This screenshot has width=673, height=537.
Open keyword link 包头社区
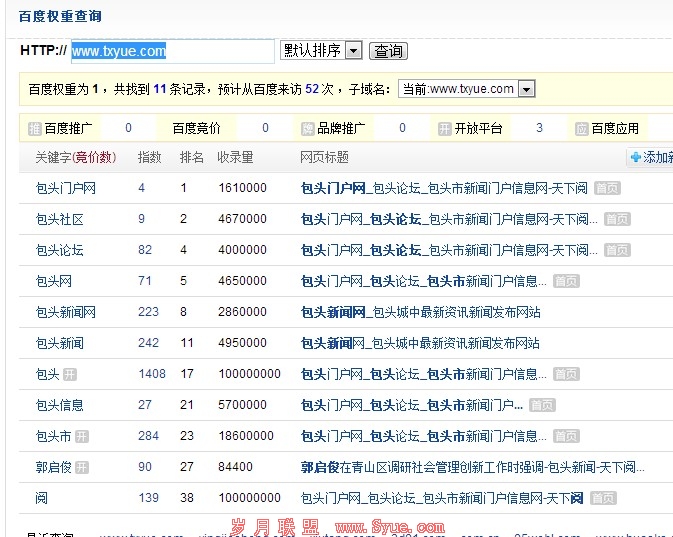coord(60,219)
